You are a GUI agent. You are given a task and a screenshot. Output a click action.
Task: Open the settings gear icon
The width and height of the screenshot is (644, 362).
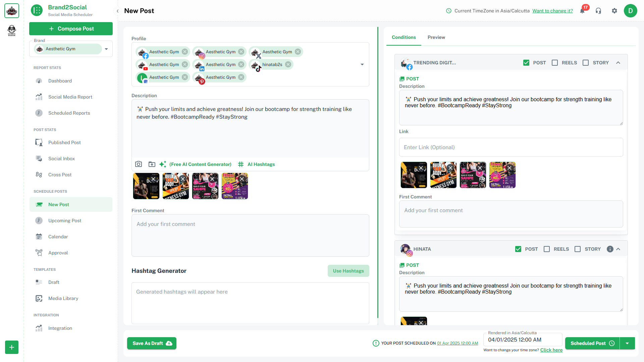tap(614, 11)
